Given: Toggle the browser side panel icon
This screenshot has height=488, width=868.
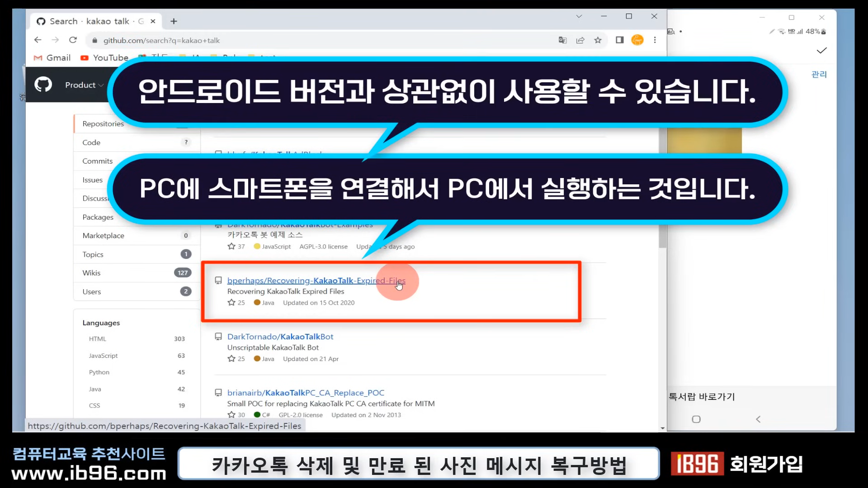Looking at the screenshot, I should [619, 40].
